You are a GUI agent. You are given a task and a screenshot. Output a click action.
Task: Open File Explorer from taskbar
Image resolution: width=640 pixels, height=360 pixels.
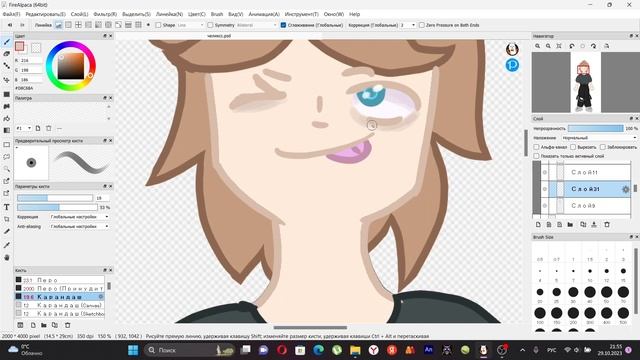[355, 350]
